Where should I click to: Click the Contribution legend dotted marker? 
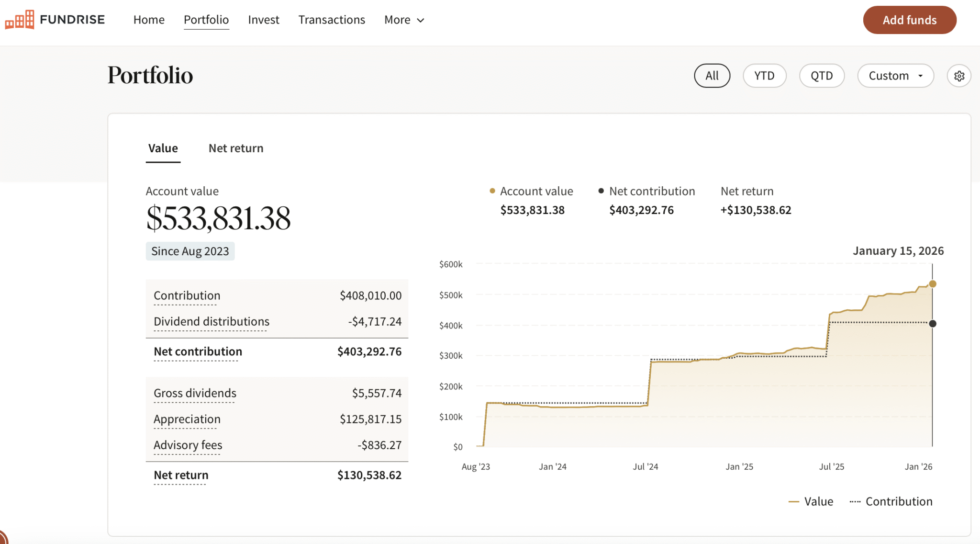(855, 501)
